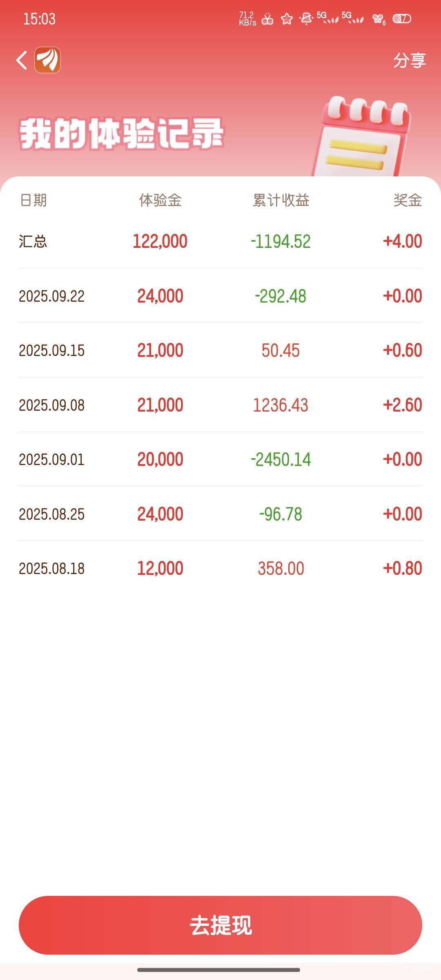Select the 日期 column header

(x=33, y=200)
